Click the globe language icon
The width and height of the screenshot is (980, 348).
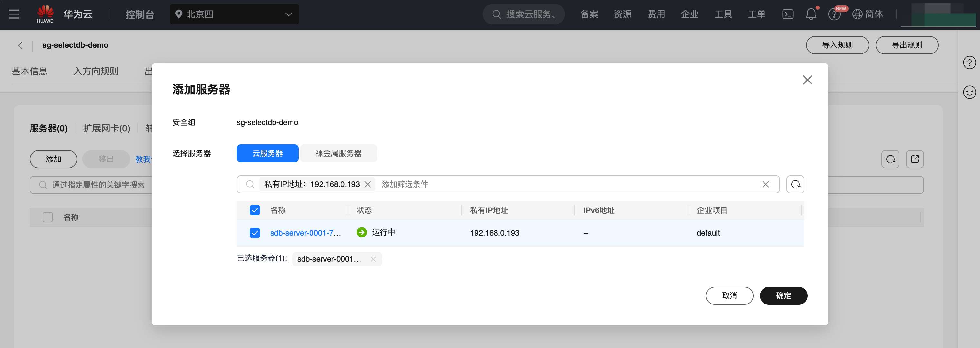point(857,15)
